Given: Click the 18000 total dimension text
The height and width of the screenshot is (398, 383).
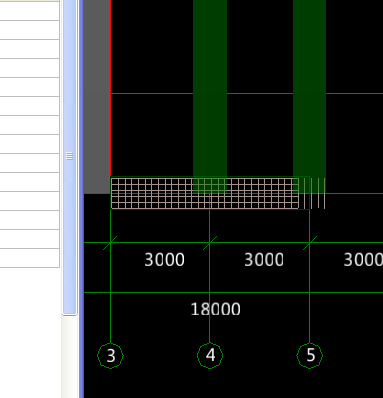Looking at the screenshot, I should pos(215,309).
